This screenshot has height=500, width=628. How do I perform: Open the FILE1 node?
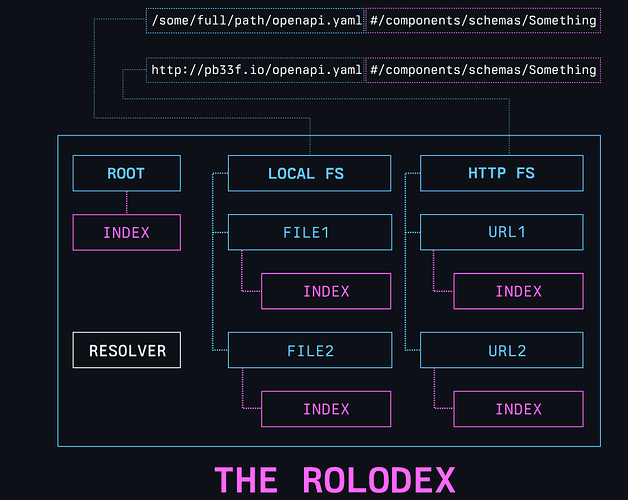[308, 232]
